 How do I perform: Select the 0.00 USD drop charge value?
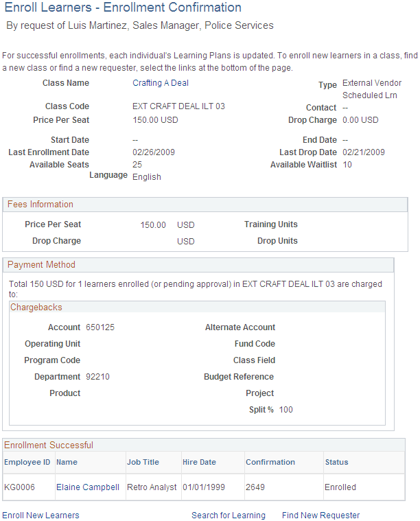pos(360,120)
